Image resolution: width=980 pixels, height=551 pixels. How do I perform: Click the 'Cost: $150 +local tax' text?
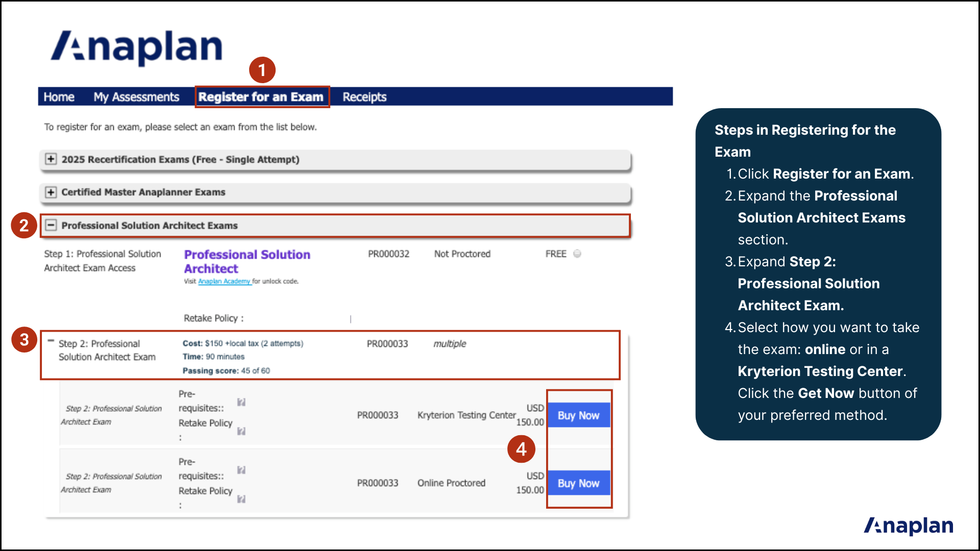pos(243,343)
